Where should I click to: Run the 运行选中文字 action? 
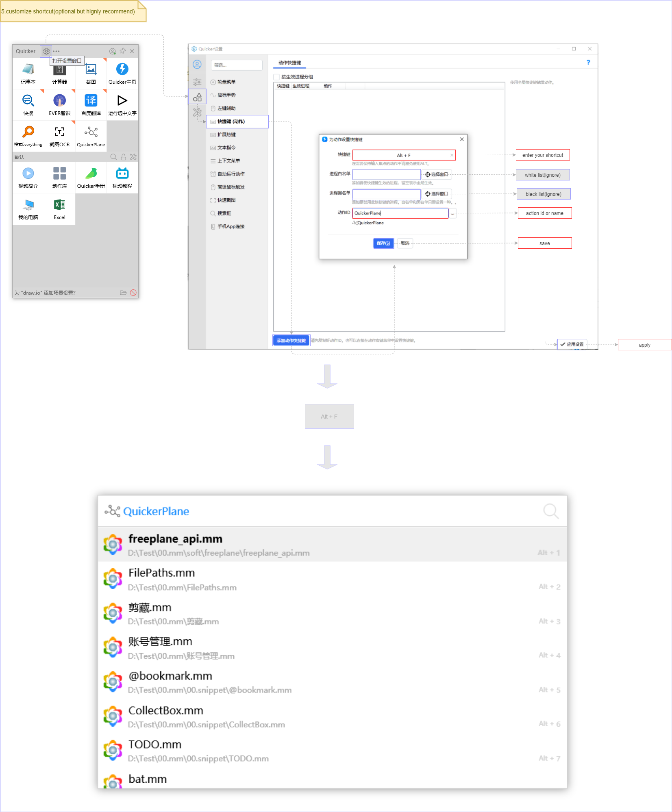point(122,105)
